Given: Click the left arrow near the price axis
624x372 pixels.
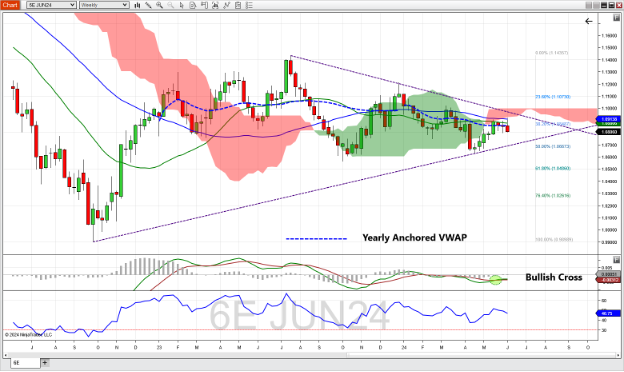Looking at the screenshot, I should coord(589,21).
